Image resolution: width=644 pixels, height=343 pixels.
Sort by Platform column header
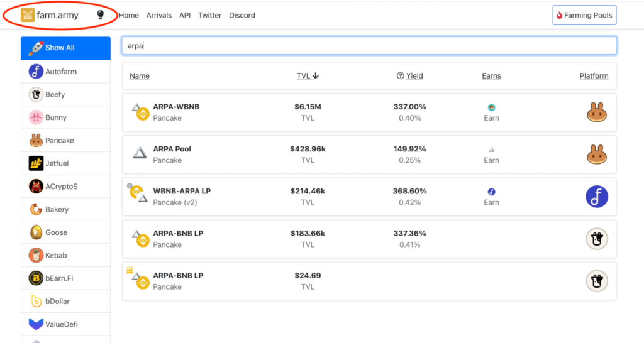pyautogui.click(x=594, y=76)
